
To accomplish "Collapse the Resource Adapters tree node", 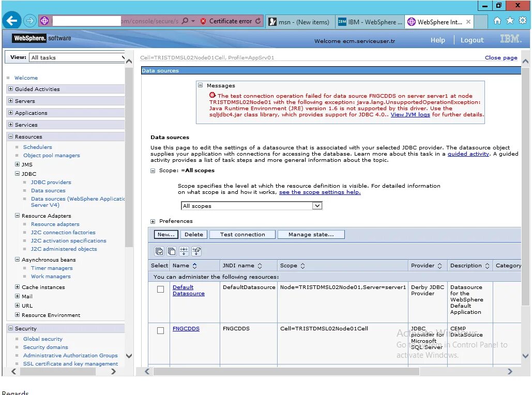I will tap(17, 216).
